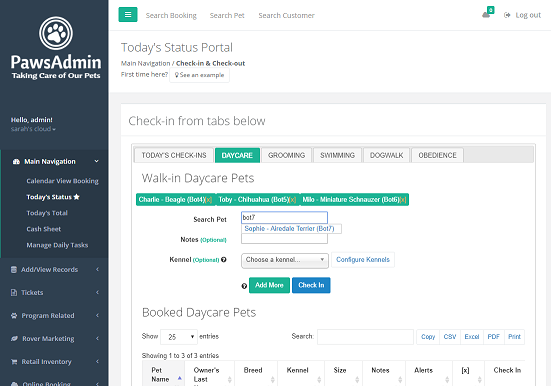Switch to the Today's Check-Ins tab
Viewport: 551px width, 386px height.
[x=174, y=155]
